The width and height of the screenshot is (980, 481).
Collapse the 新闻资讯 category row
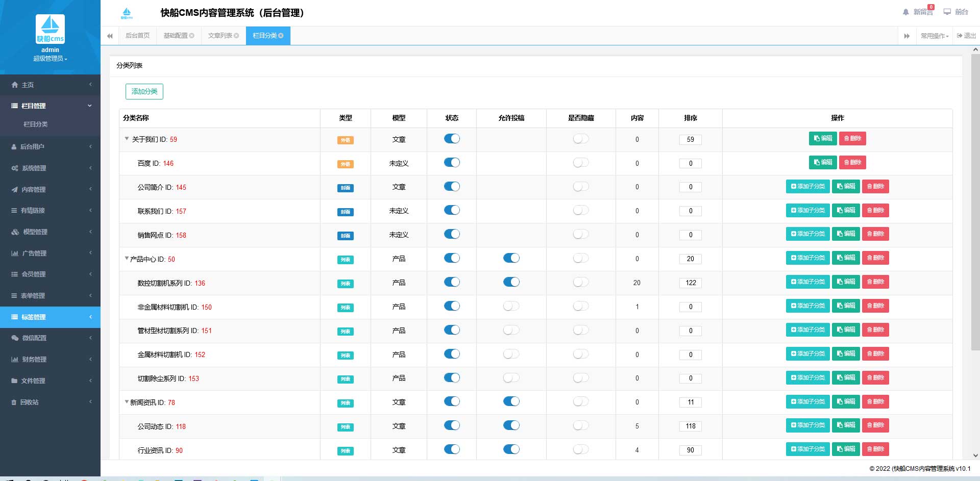tap(127, 401)
